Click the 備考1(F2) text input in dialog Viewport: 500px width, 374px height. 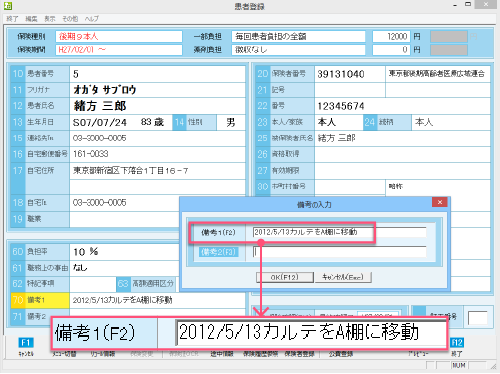[x=339, y=232]
